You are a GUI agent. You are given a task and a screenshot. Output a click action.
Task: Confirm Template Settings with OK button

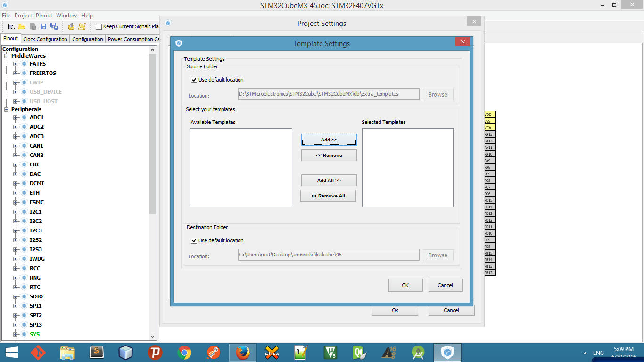click(x=405, y=285)
